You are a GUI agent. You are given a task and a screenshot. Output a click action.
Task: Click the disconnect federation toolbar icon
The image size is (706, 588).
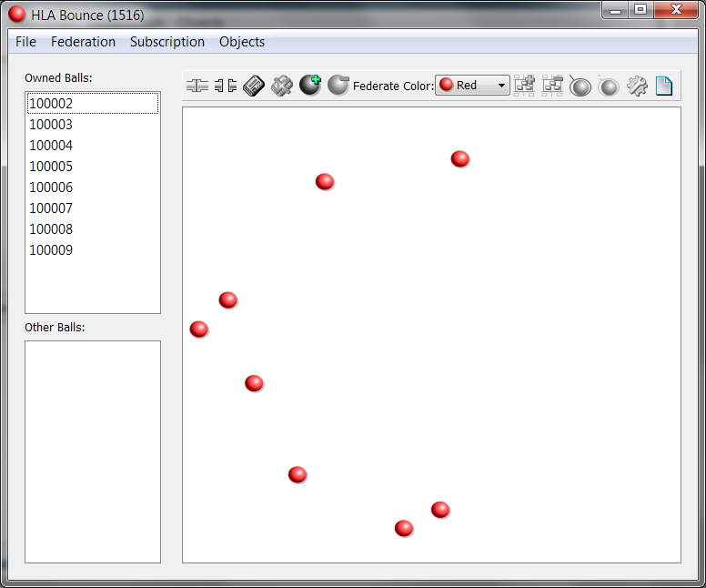coord(226,86)
